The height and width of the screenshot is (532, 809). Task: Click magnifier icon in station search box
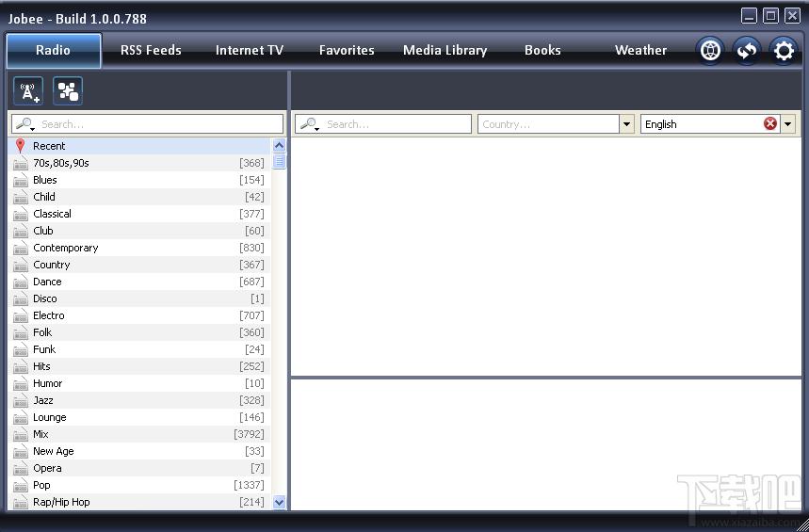click(310, 124)
